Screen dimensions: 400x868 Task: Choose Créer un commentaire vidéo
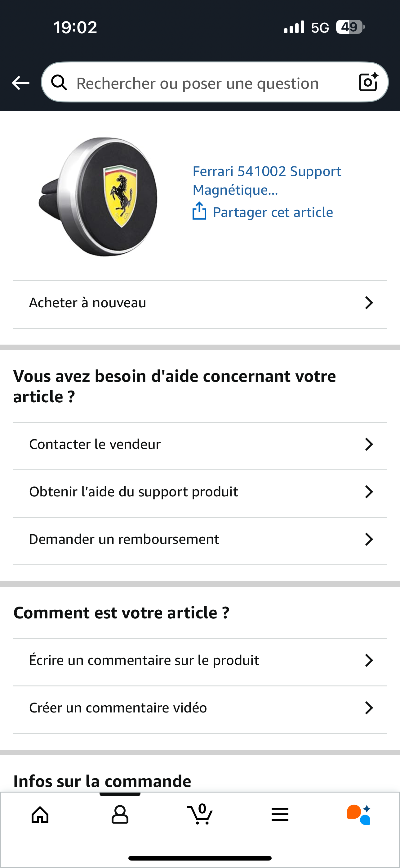pyautogui.click(x=118, y=708)
